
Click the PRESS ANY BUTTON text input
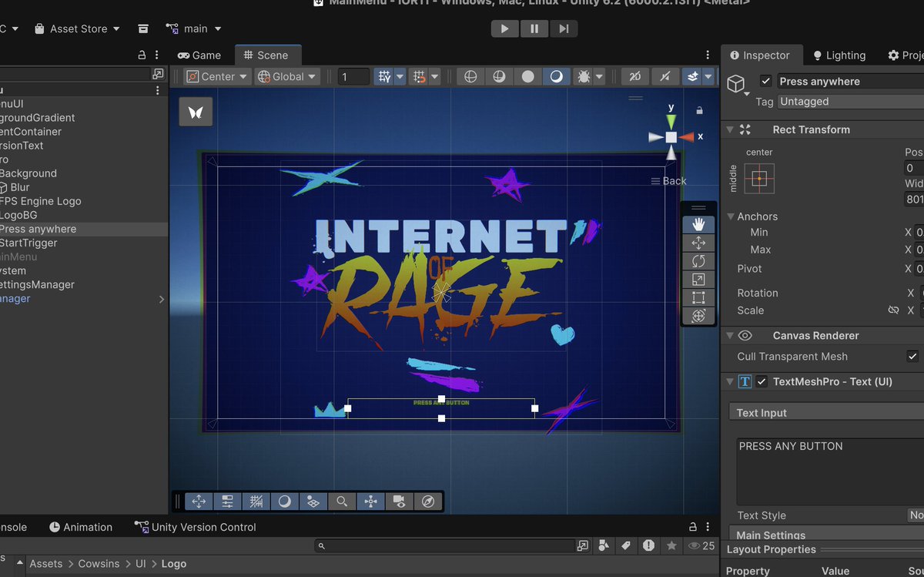point(830,471)
